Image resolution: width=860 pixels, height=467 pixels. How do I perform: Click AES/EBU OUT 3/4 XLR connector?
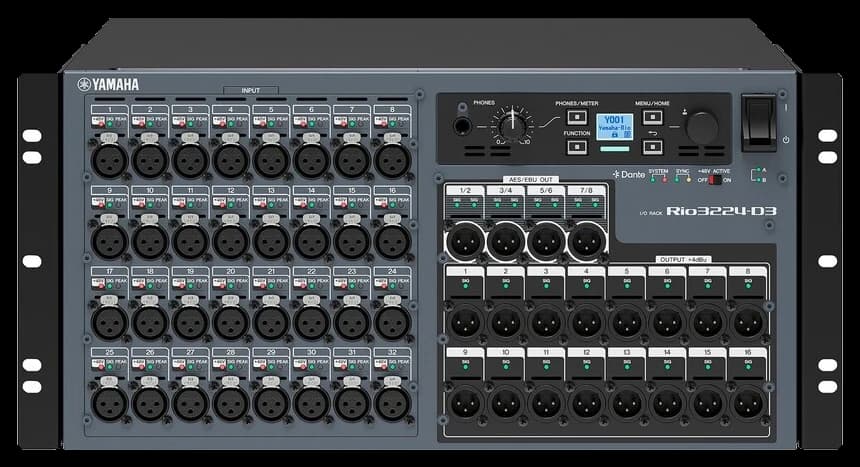click(506, 241)
